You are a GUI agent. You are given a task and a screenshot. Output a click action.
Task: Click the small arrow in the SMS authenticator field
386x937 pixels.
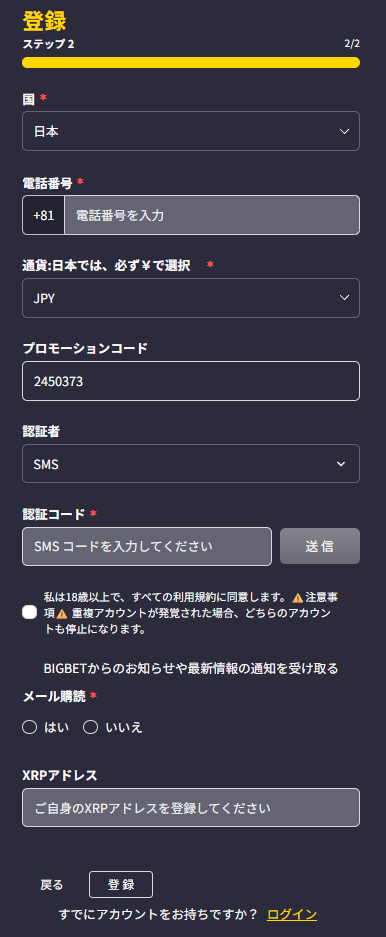pyautogui.click(x=341, y=464)
